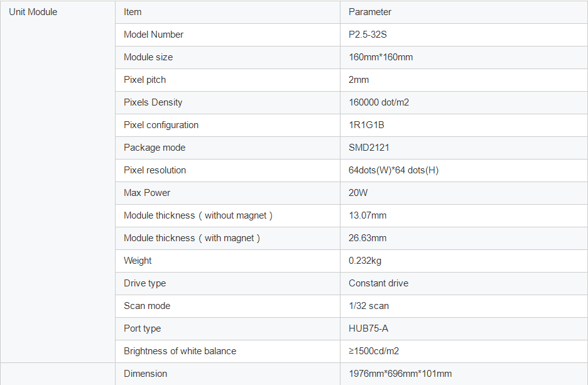Click the 26.63mm thickness value

367,238
